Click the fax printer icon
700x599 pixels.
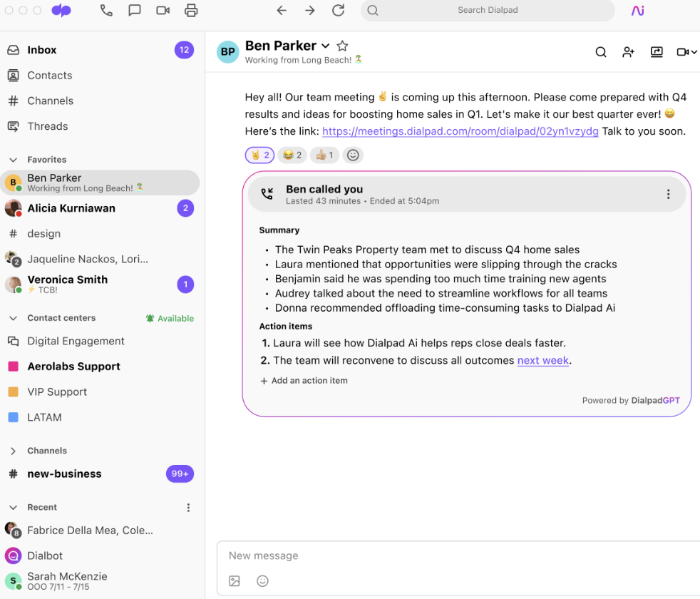point(191,11)
